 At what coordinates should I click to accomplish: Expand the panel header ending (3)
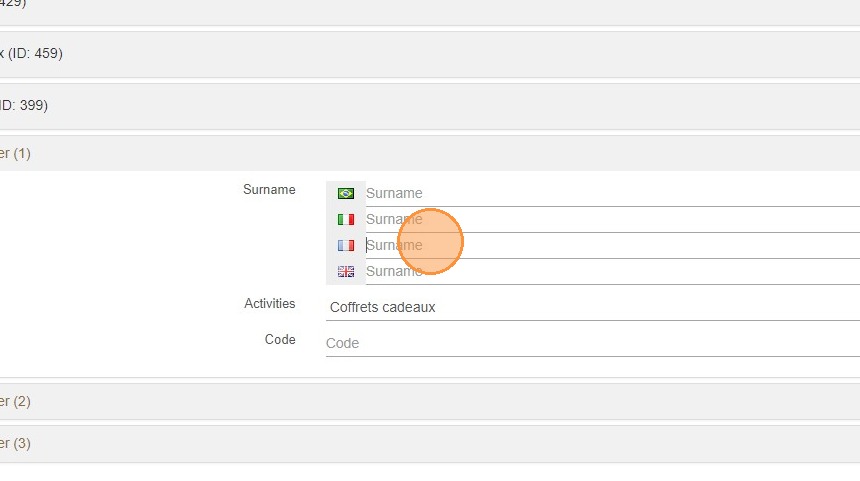click(x=430, y=444)
